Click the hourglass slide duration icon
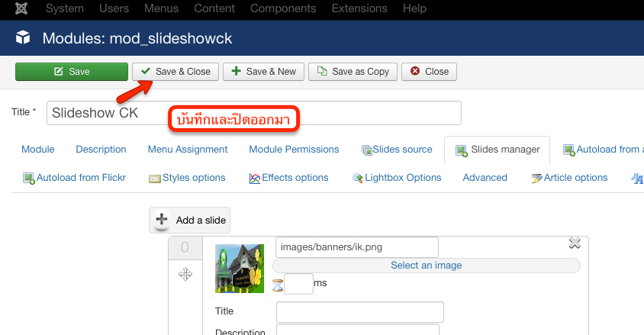 (279, 284)
